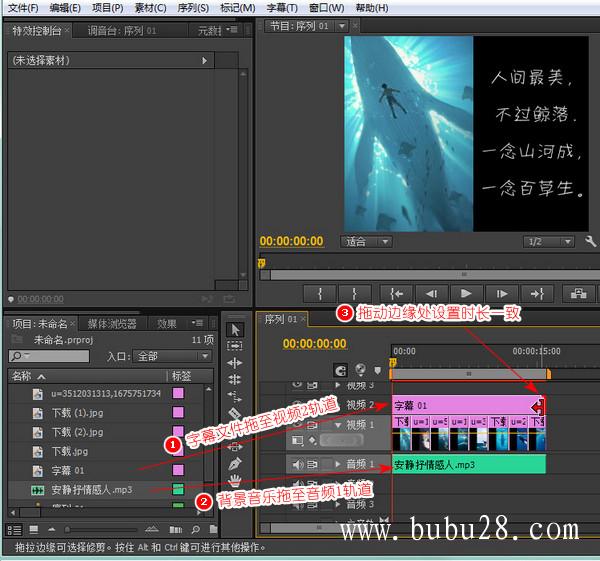
Task: Switch Project panel to icon view
Action: point(34,530)
